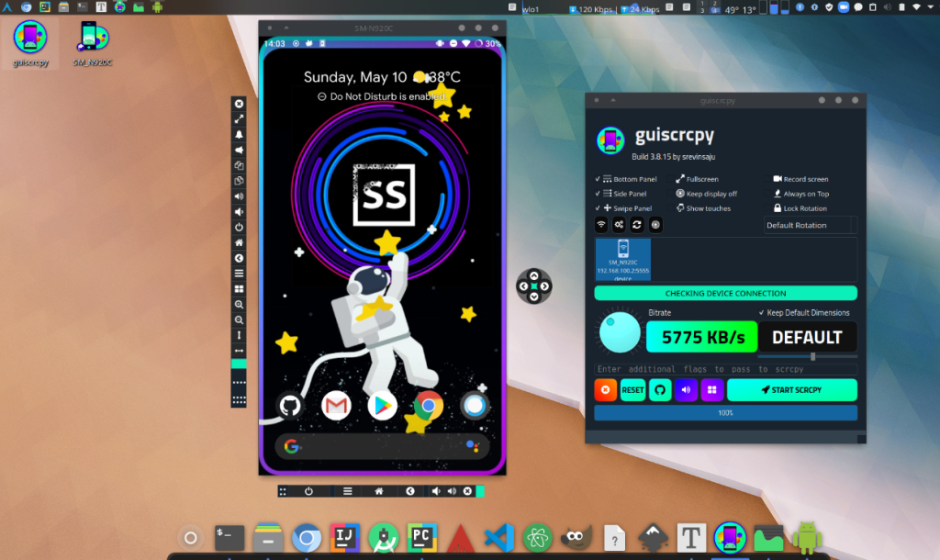The height and width of the screenshot is (560, 940).
Task: Click the purple grid button in guiscrcpy
Action: coord(712,390)
